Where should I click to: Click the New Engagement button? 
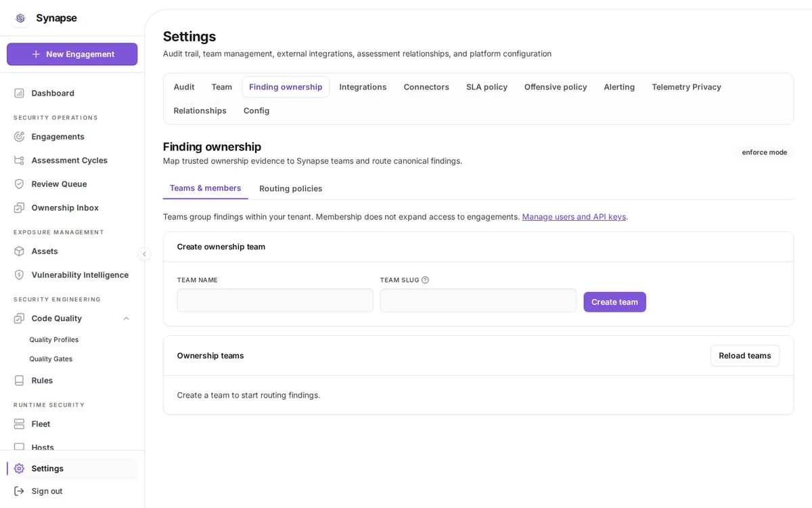click(x=72, y=54)
